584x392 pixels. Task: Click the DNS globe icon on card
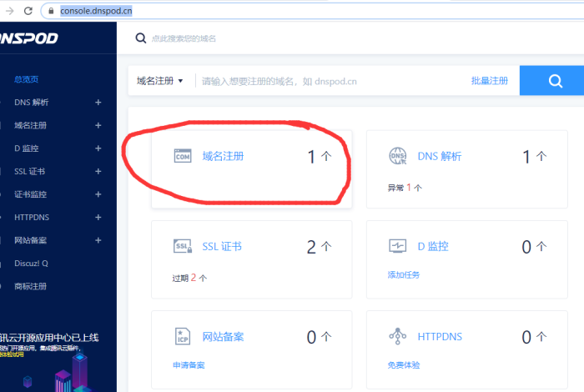[x=397, y=156]
